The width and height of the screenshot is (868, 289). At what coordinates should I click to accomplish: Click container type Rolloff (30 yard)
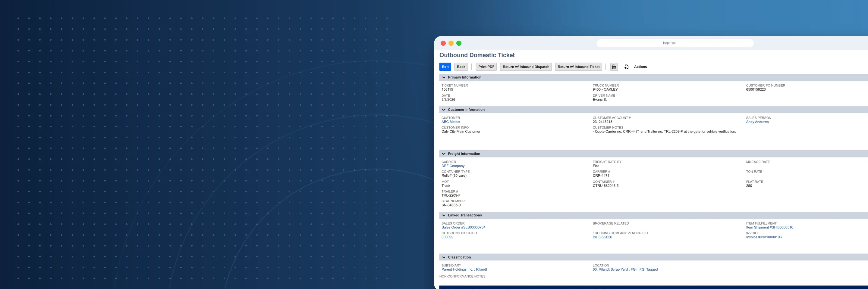454,176
